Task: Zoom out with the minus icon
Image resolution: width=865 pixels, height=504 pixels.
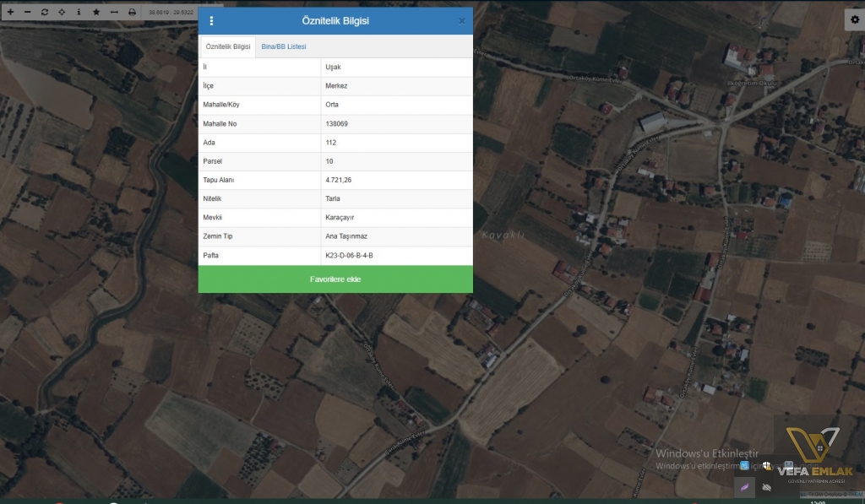Action: pyautogui.click(x=27, y=13)
